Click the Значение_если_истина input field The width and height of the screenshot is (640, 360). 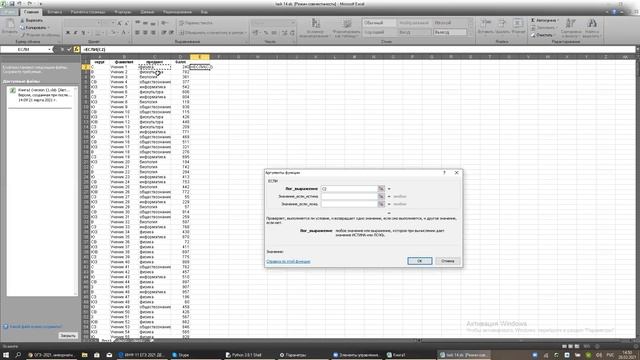click(349, 196)
